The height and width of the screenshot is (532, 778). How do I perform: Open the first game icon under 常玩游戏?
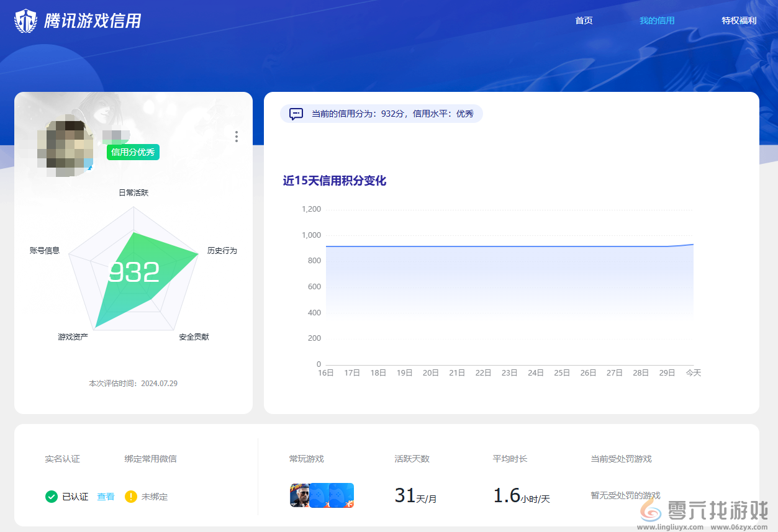tap(299, 495)
